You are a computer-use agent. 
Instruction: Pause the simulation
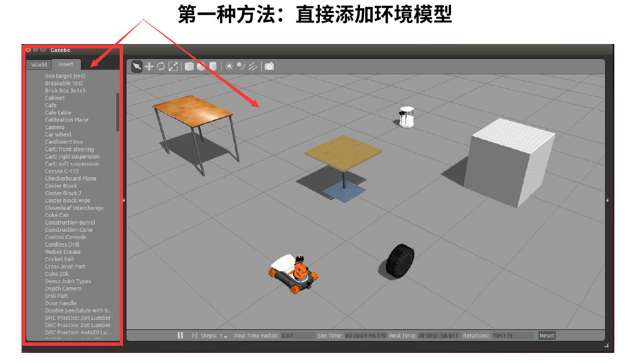(x=181, y=335)
